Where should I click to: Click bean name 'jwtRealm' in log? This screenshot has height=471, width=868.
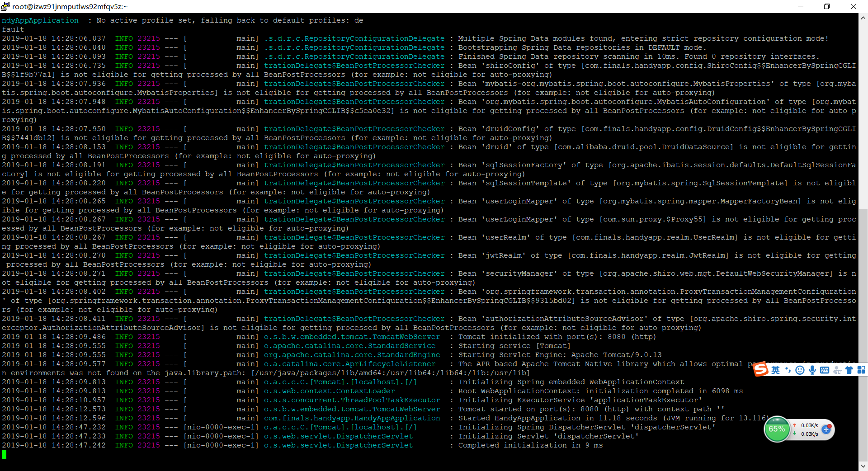coord(504,255)
